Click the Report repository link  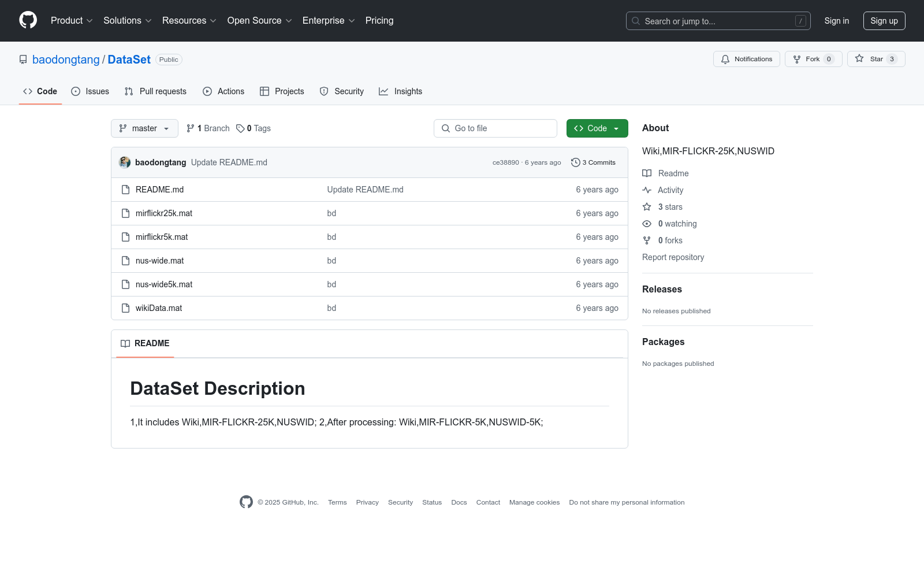(x=673, y=257)
